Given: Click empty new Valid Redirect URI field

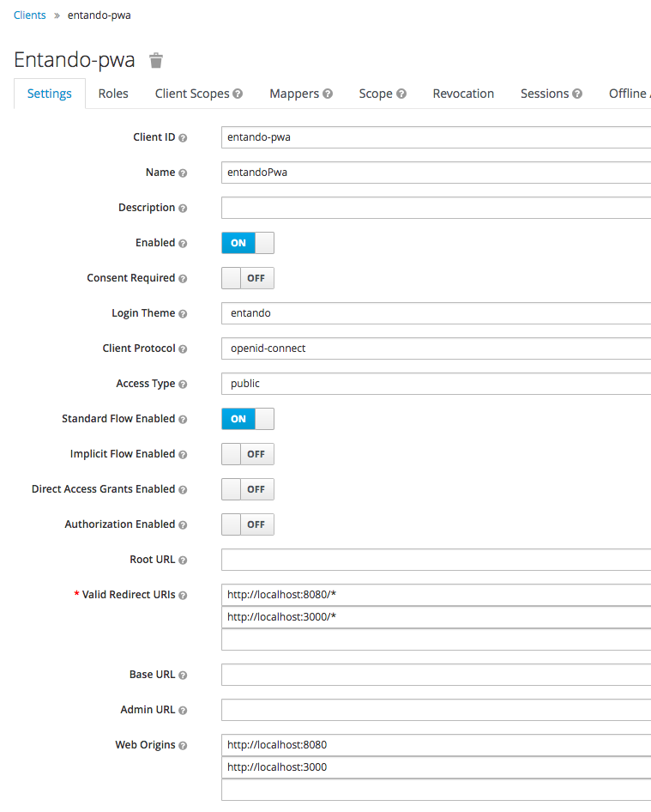Looking at the screenshot, I should point(437,639).
